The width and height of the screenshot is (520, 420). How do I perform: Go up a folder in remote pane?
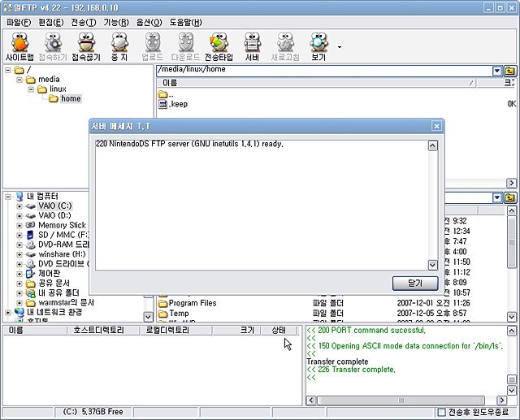(x=510, y=71)
